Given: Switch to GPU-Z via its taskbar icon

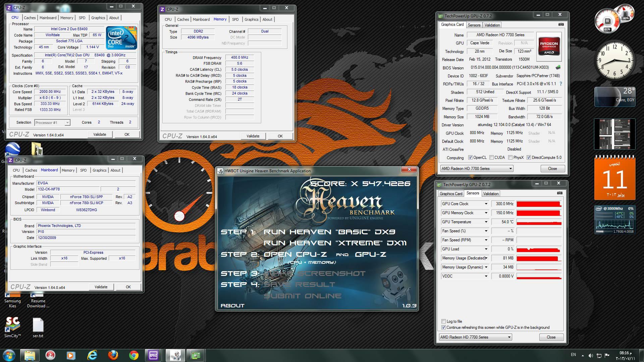Looking at the screenshot, I should (196, 355).
